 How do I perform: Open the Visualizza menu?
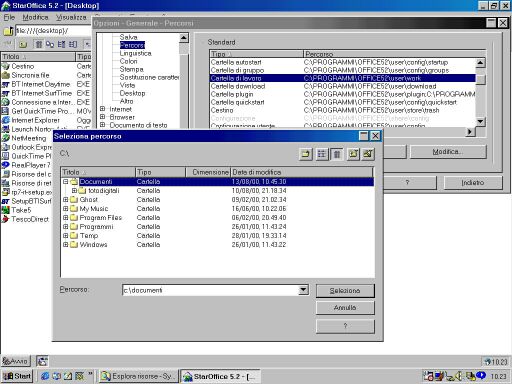tap(71, 17)
